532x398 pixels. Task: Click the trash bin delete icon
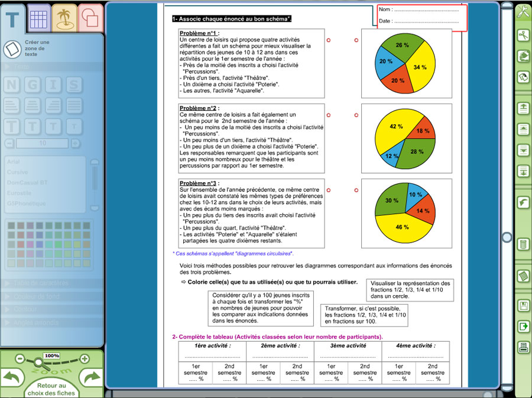coord(523,244)
